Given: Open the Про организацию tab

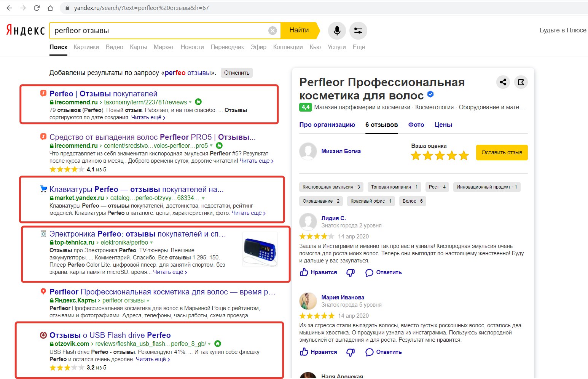Looking at the screenshot, I should [327, 125].
